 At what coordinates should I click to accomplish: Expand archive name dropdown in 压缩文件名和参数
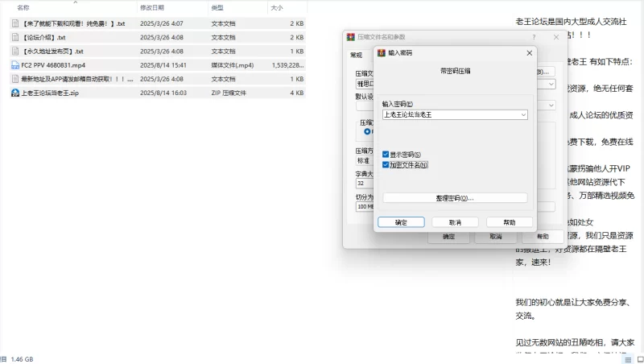pyautogui.click(x=551, y=85)
